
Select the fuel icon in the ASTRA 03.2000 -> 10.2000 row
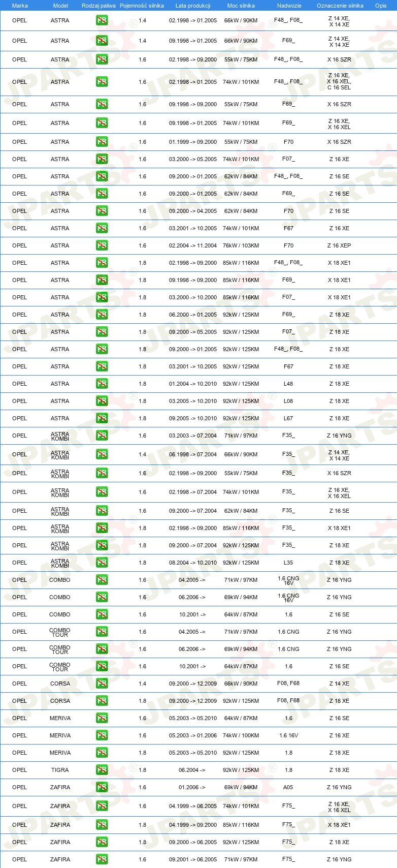pos(102,297)
